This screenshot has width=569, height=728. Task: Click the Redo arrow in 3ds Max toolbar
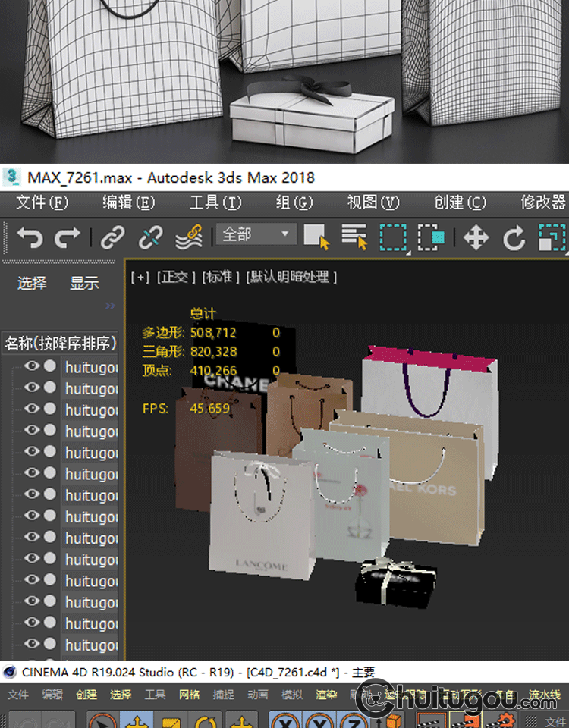point(68,237)
